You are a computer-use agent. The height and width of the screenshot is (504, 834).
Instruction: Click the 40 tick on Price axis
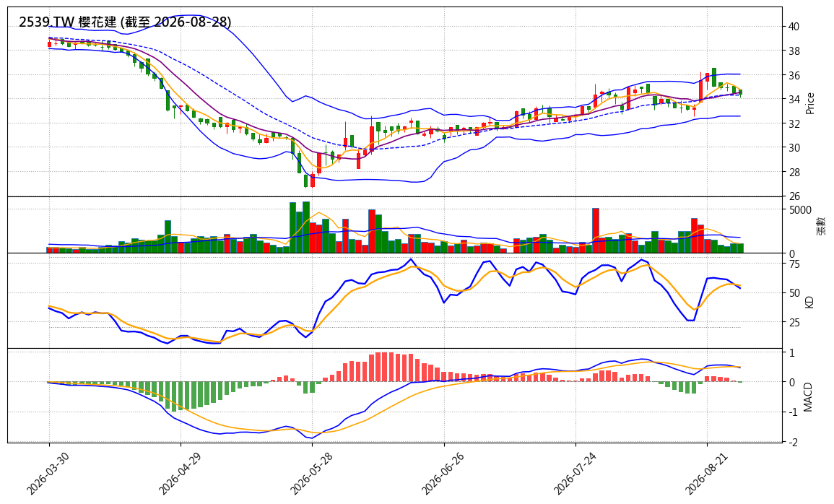(x=794, y=27)
